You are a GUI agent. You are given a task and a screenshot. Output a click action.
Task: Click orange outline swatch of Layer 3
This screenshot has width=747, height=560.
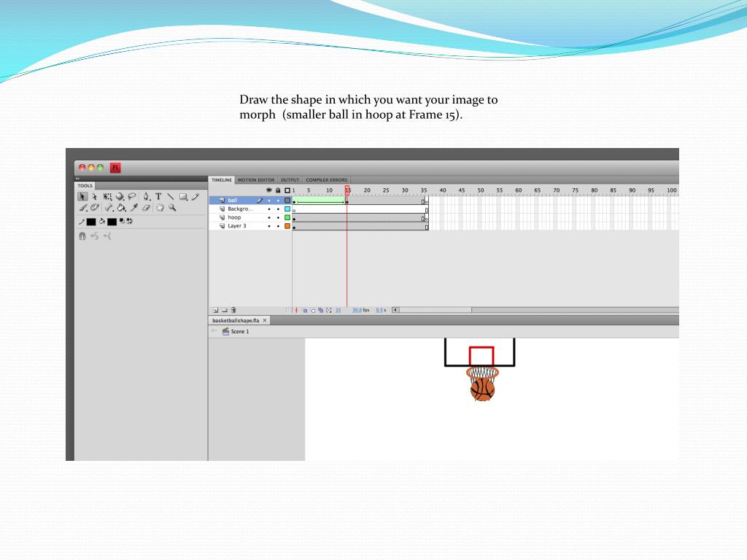pyautogui.click(x=287, y=226)
